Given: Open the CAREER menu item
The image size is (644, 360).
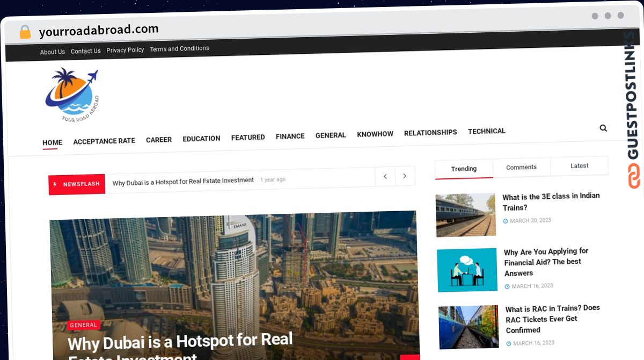Looking at the screenshot, I should coord(159,140).
